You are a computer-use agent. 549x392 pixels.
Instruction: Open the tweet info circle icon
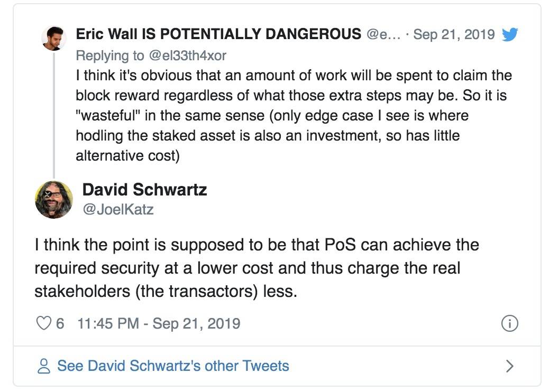509,323
